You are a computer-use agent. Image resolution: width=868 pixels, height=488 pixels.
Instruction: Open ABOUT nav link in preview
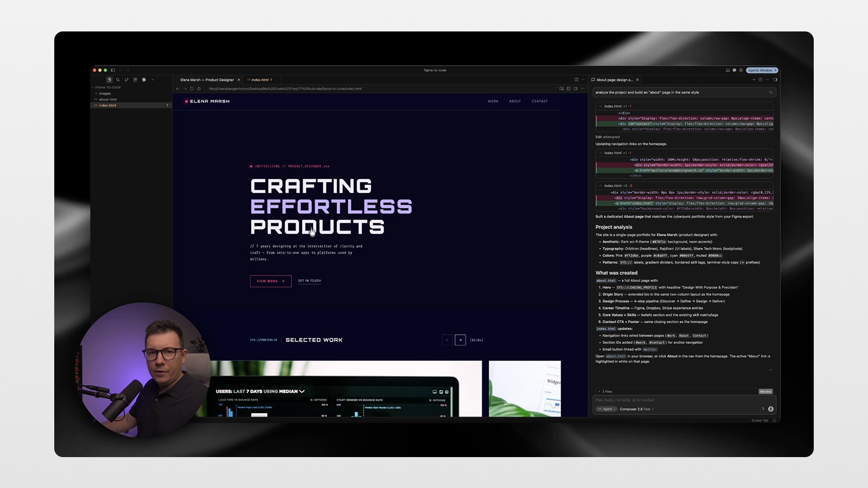[515, 101]
